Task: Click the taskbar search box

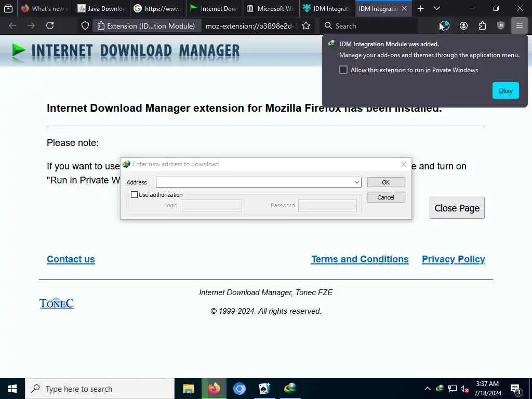Action: point(100,389)
